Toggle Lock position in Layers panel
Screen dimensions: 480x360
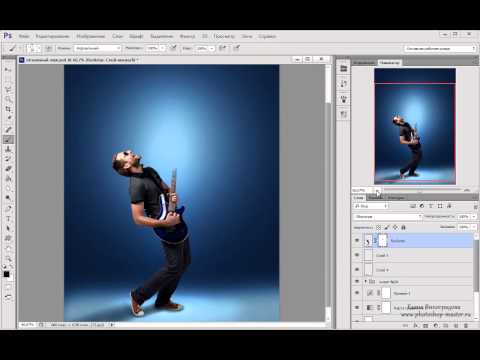pos(395,227)
